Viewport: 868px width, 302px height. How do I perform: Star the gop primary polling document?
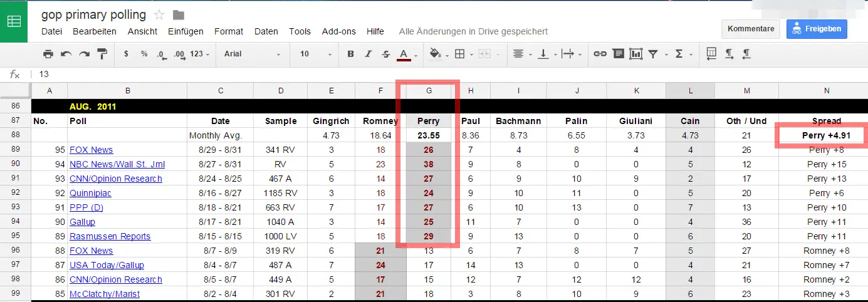click(x=160, y=14)
